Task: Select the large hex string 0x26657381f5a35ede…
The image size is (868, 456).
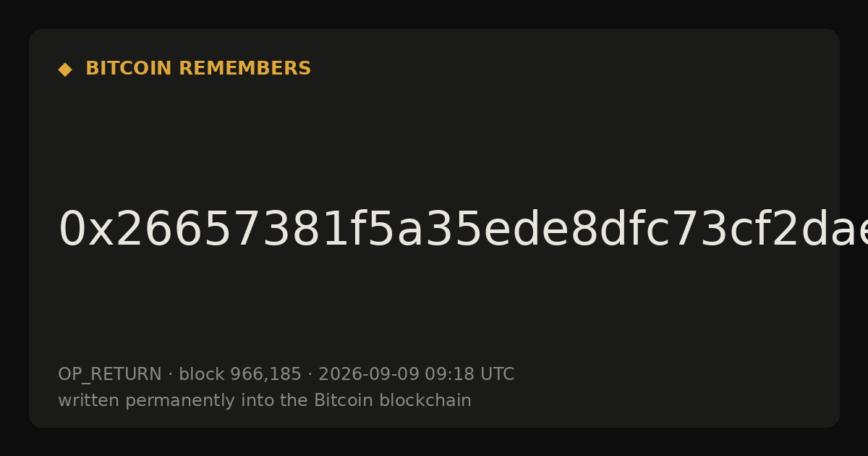Action: point(463,230)
